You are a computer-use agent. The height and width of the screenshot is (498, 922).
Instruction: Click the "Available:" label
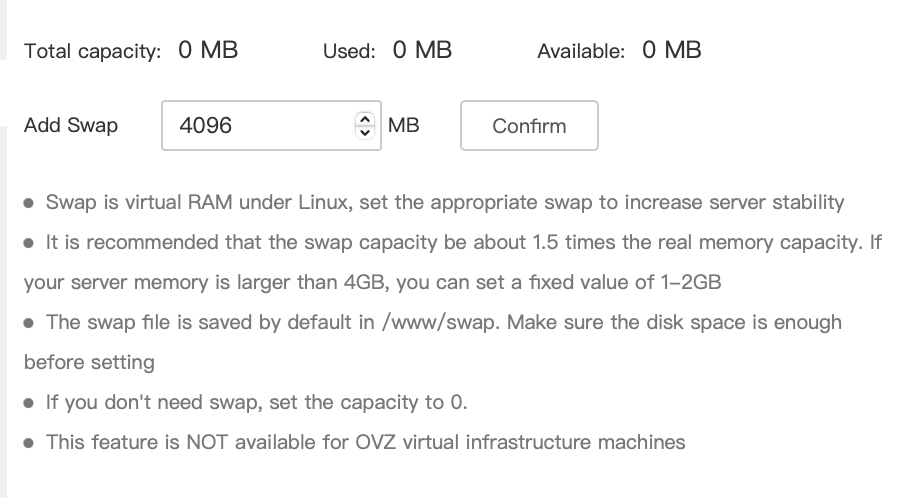click(581, 51)
